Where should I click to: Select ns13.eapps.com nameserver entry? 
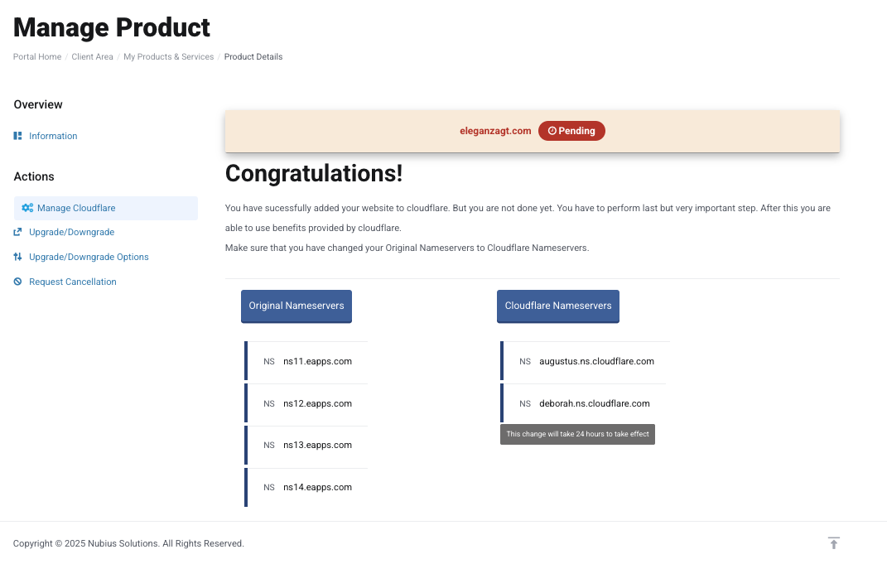(x=306, y=445)
